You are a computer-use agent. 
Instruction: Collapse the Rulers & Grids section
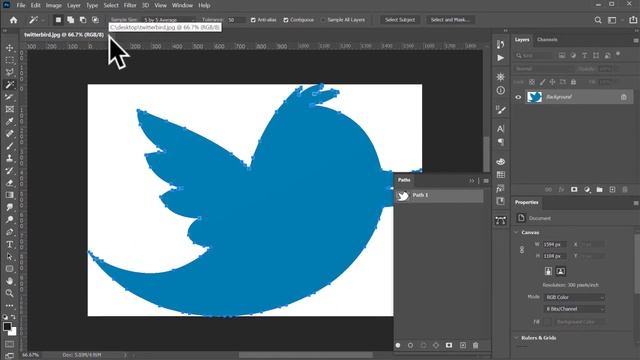click(516, 338)
